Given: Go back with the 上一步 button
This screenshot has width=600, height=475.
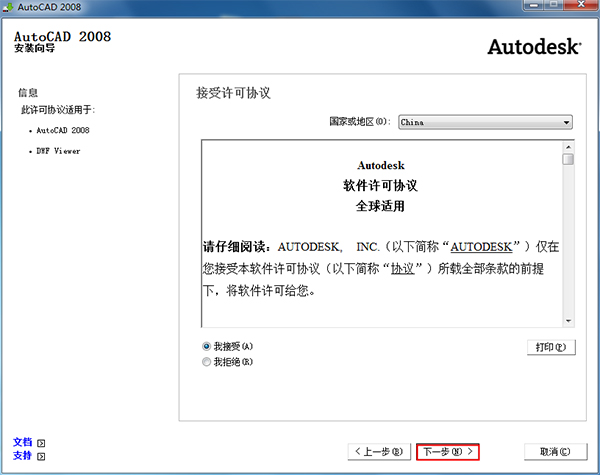Looking at the screenshot, I should (x=379, y=452).
